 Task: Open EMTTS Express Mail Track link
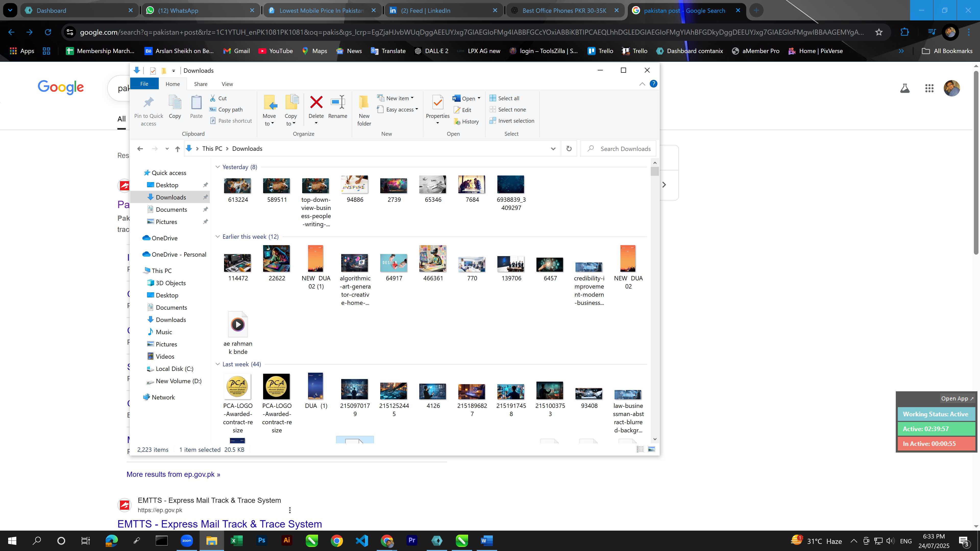[219, 524]
